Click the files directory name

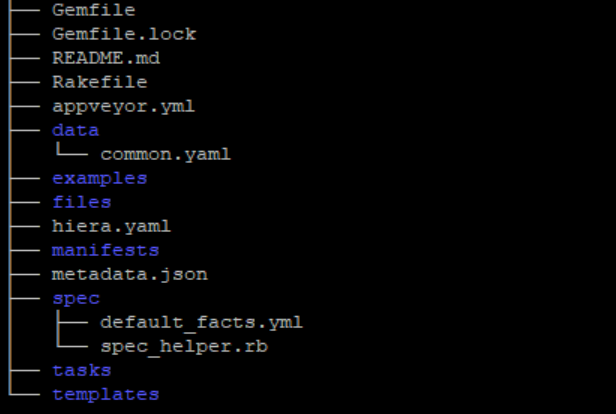click(x=82, y=202)
